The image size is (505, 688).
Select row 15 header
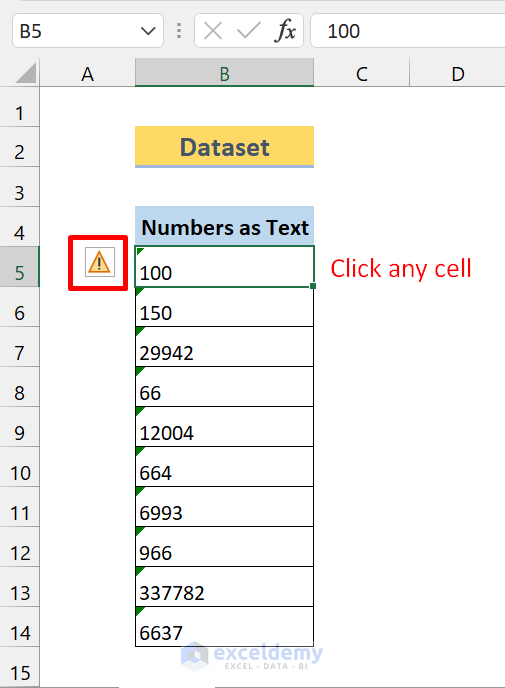19,667
